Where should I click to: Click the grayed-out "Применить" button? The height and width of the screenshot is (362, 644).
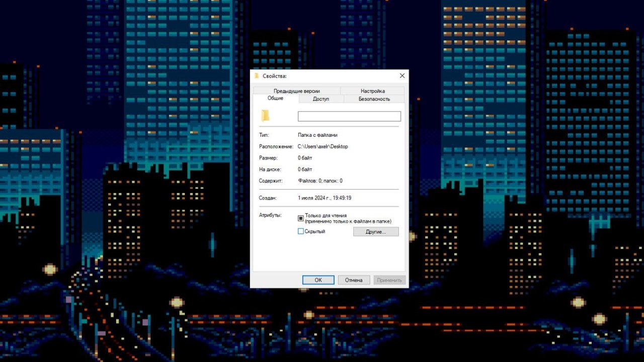[x=390, y=280]
